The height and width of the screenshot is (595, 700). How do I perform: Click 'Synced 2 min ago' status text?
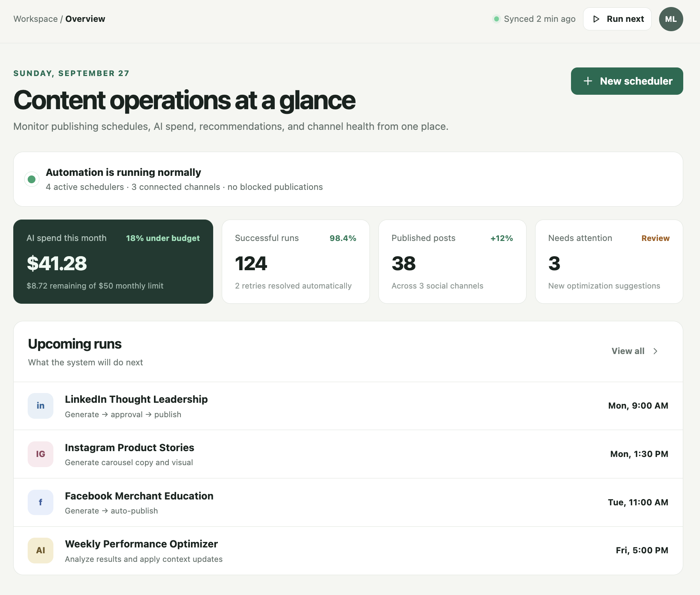(x=539, y=19)
